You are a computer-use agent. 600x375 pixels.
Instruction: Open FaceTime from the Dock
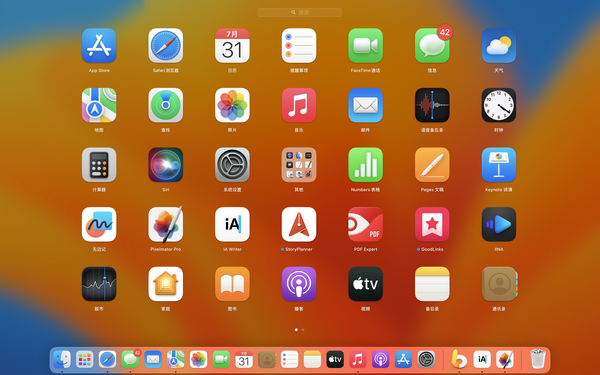[221, 359]
